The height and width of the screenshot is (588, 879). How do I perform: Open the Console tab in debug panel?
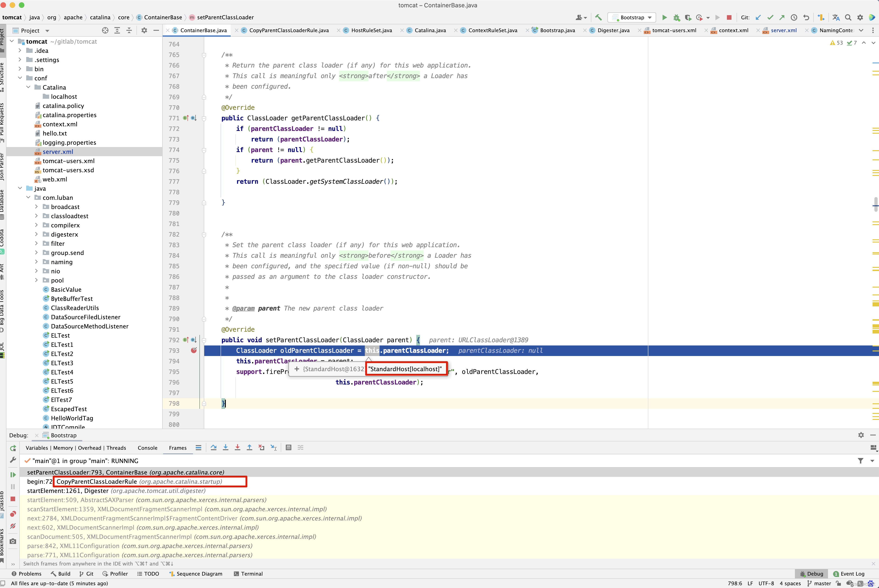point(147,448)
